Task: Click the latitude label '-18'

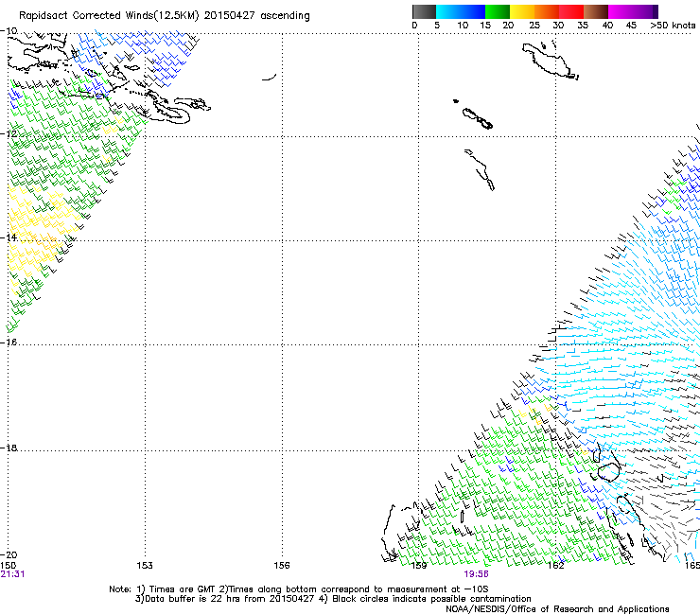Action: (x=9, y=448)
